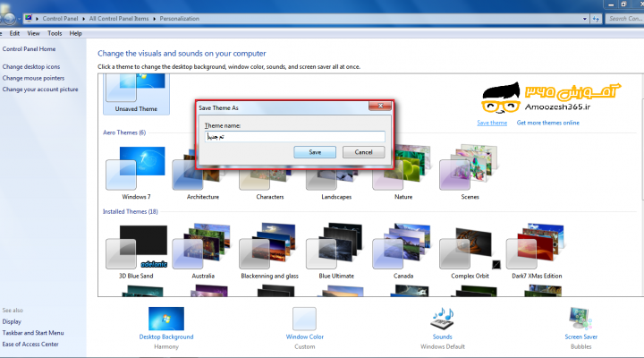Open Taskbar and Start Menu link
Screen dimensions: 644x358
33,333
